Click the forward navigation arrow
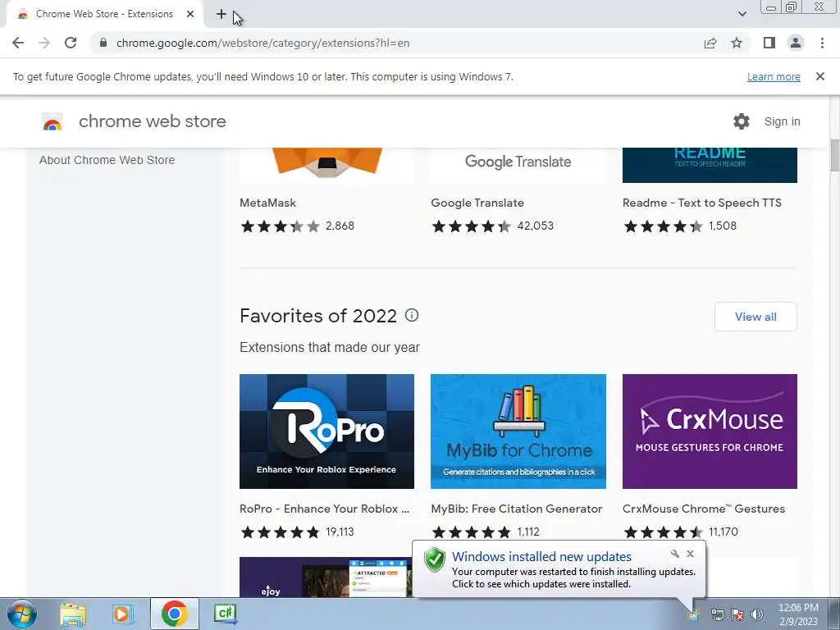 click(x=44, y=43)
